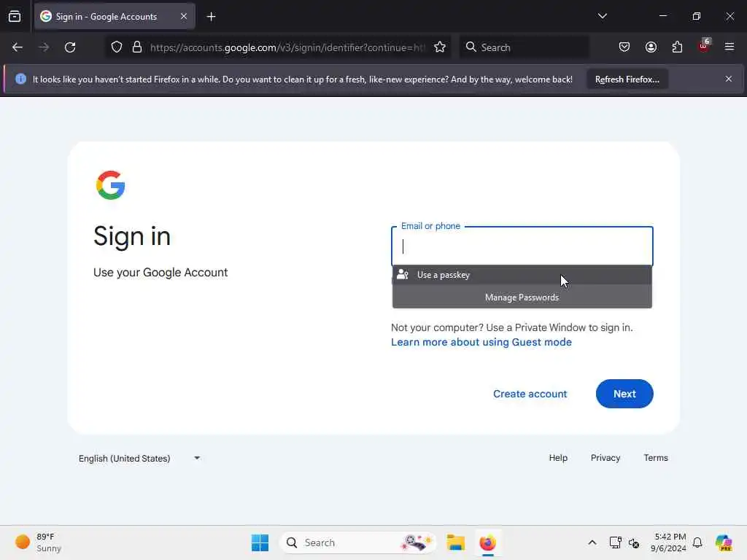Open volume muted tray icon
Image resolution: width=747 pixels, height=560 pixels.
point(634,542)
